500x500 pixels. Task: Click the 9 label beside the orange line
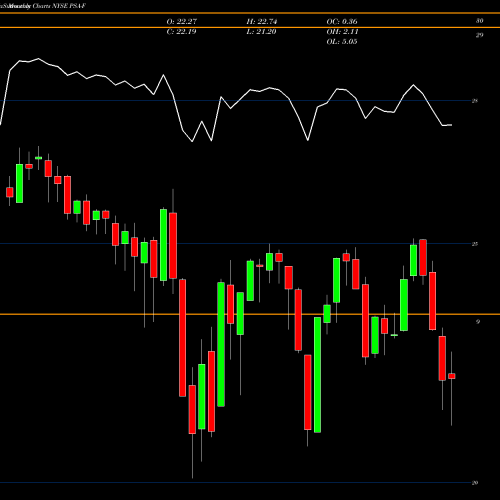(x=478, y=322)
